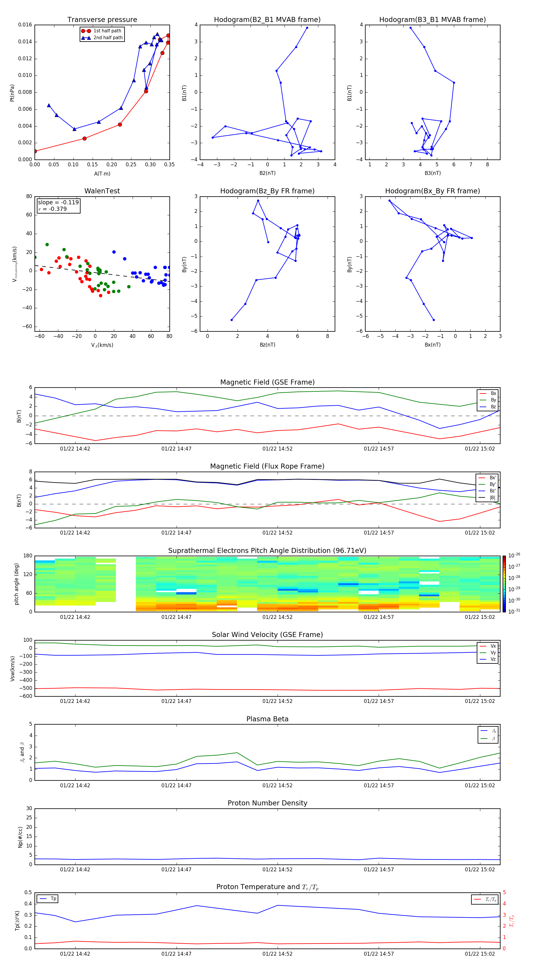Click the "Magnetic Field (Flux Rope Frame)" title
535x980 pixels.
(x=267, y=467)
